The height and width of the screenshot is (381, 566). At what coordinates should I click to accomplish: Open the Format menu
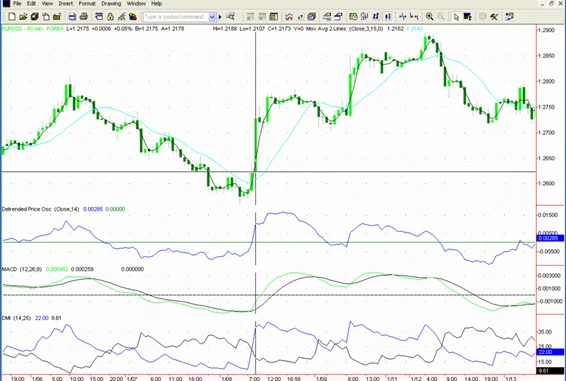[87, 4]
